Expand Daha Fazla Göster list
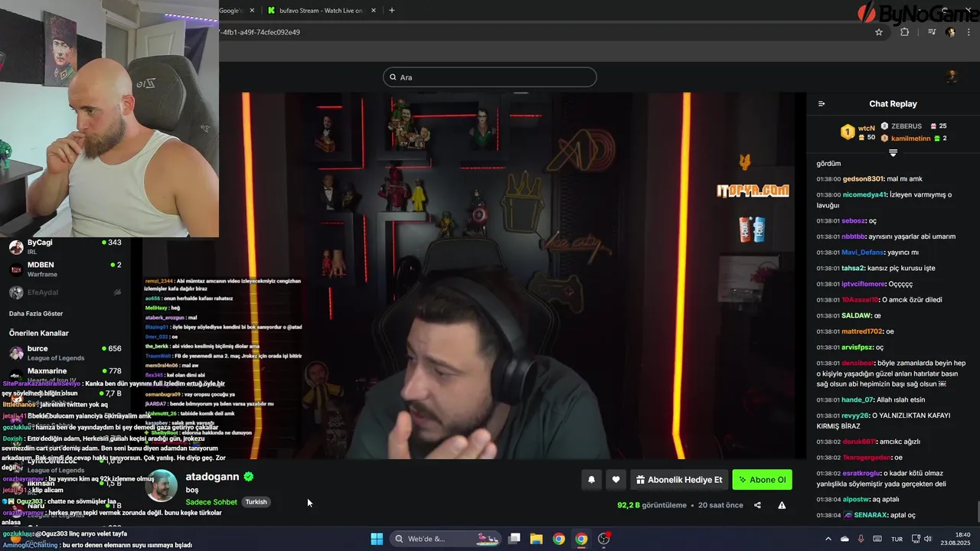Viewport: 980px width, 551px height. (x=36, y=314)
